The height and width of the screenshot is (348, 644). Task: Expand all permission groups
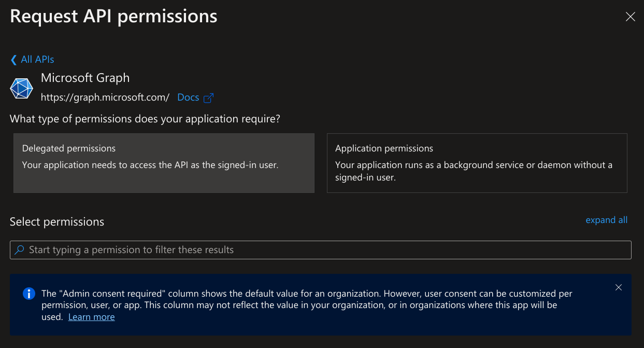click(x=606, y=220)
